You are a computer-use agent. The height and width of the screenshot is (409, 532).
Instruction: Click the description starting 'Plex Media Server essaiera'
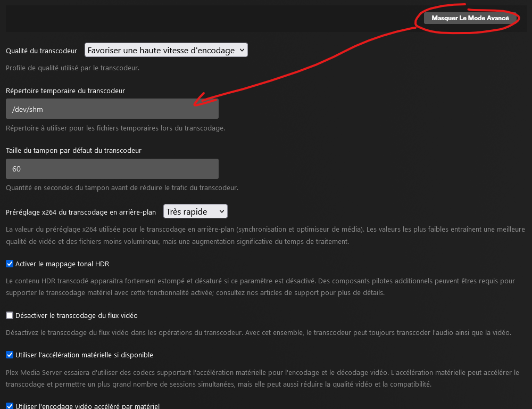point(263,379)
